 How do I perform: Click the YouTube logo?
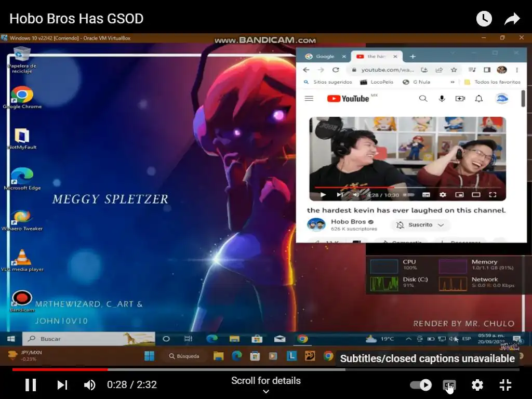click(349, 99)
